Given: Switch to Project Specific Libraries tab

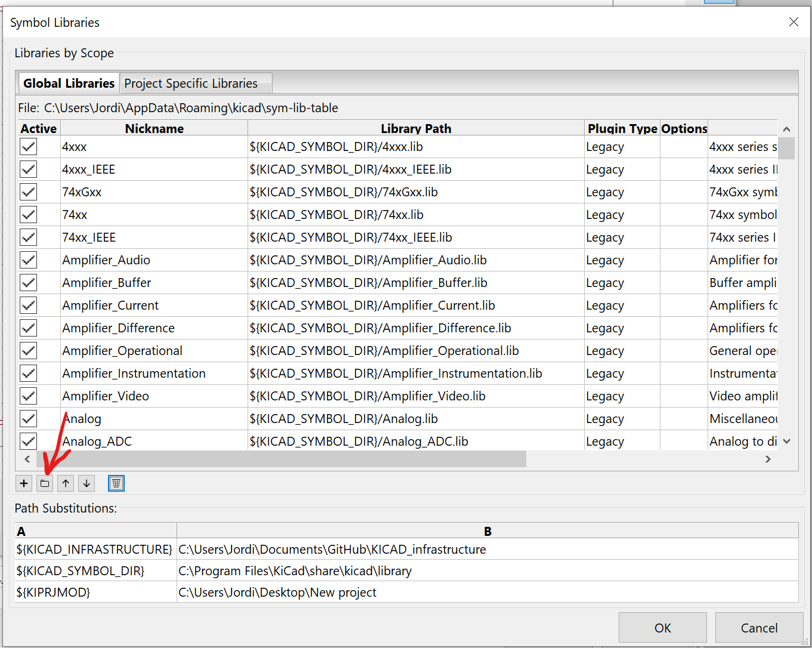Looking at the screenshot, I should 196,84.
